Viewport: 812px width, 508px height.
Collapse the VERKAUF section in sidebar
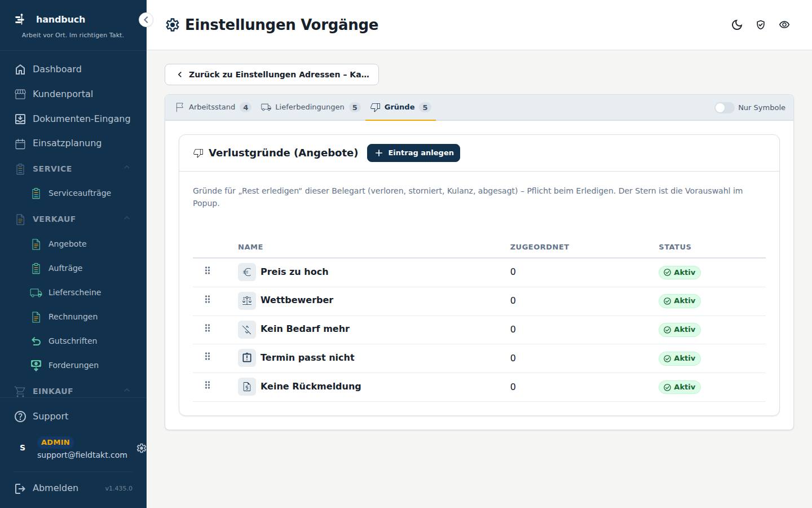coord(127,218)
